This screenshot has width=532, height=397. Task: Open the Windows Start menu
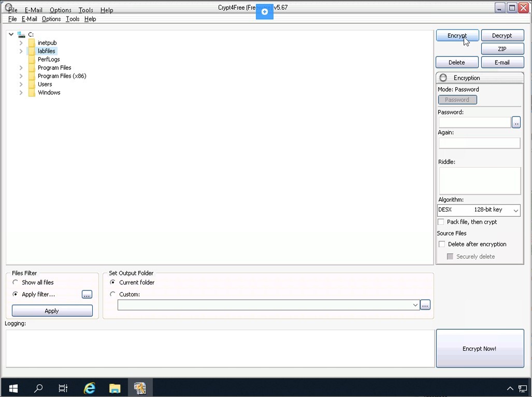click(13, 388)
